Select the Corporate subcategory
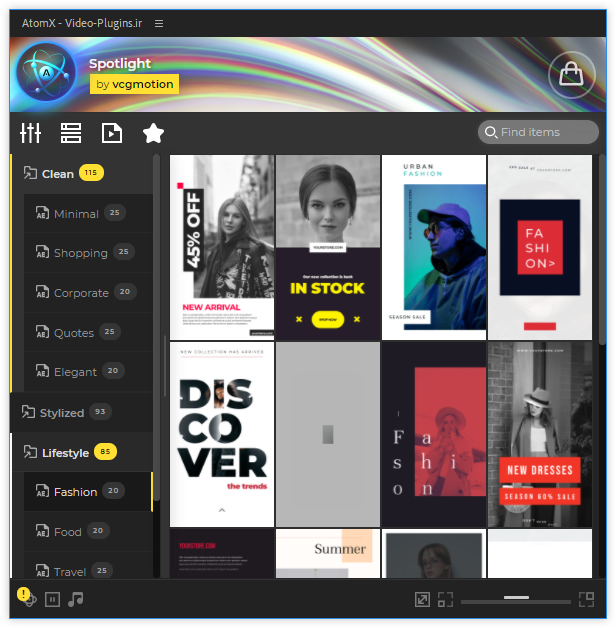The image size is (616, 628). pyautogui.click(x=88, y=292)
